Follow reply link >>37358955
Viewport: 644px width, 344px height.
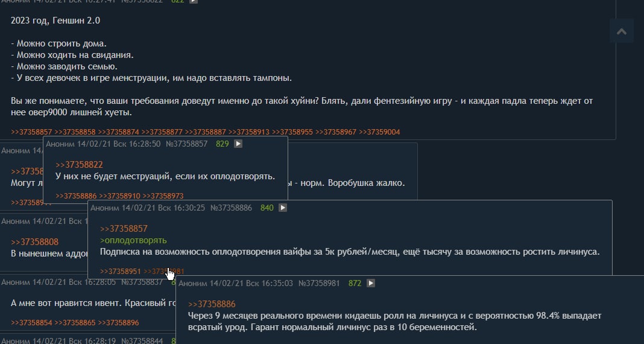[292, 132]
